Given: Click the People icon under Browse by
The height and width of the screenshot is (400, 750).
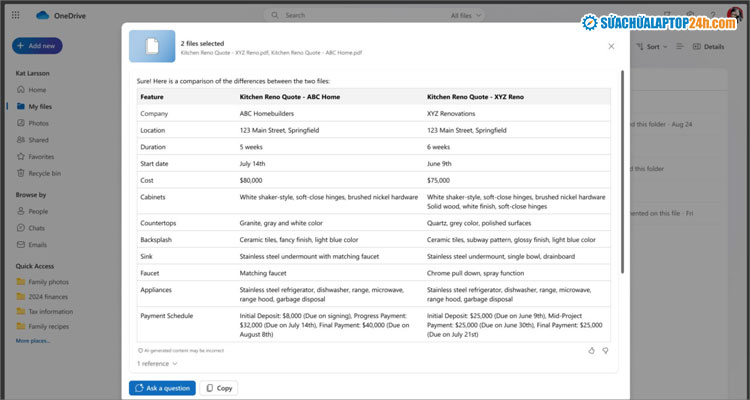Looking at the screenshot, I should tap(21, 211).
